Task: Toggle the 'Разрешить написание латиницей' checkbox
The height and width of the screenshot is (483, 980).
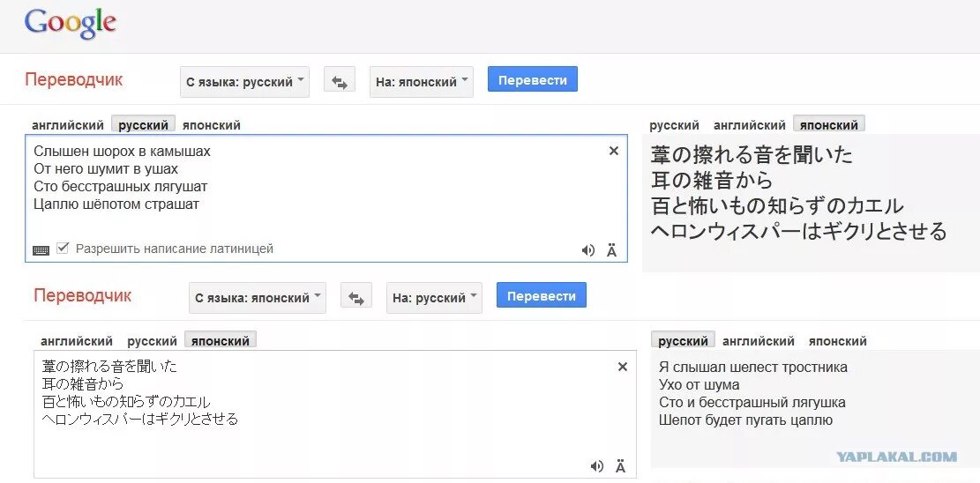Action: coord(63,249)
